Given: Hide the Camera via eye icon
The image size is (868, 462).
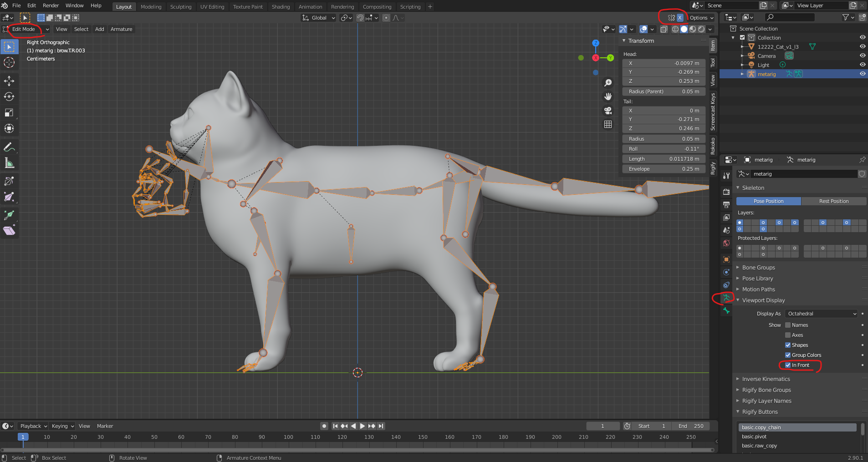Looking at the screenshot, I should (863, 56).
